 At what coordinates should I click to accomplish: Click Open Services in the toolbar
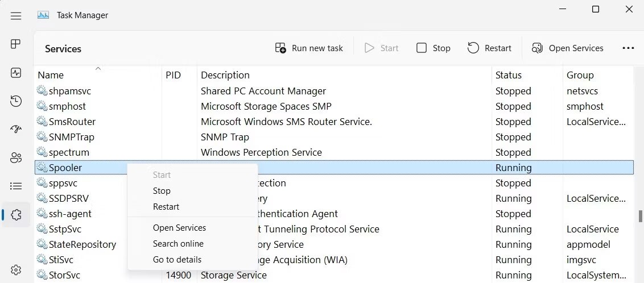[567, 48]
